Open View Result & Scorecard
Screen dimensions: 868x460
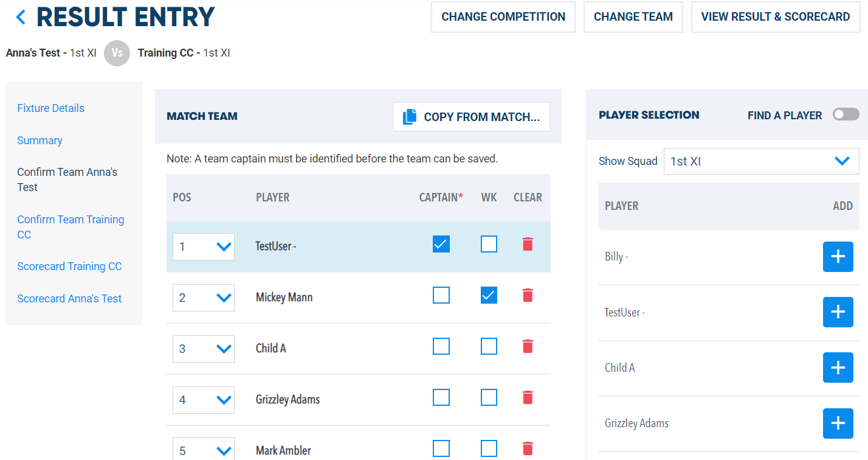tap(775, 16)
